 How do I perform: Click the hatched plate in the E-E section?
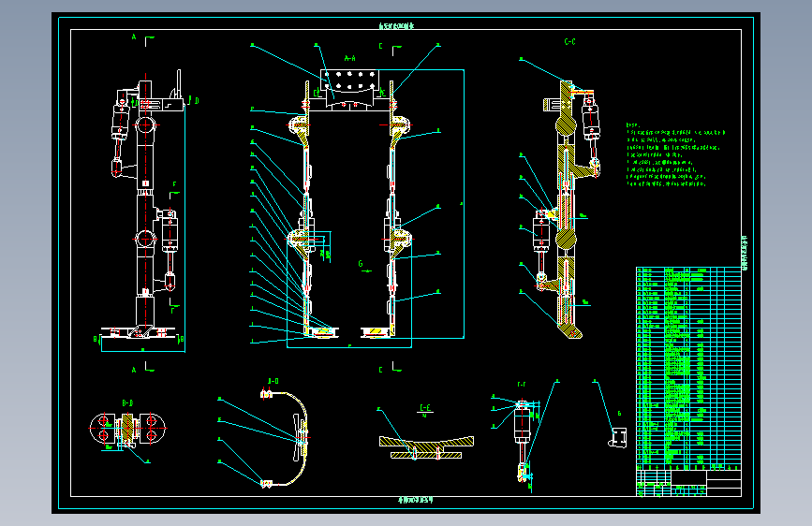(x=426, y=443)
